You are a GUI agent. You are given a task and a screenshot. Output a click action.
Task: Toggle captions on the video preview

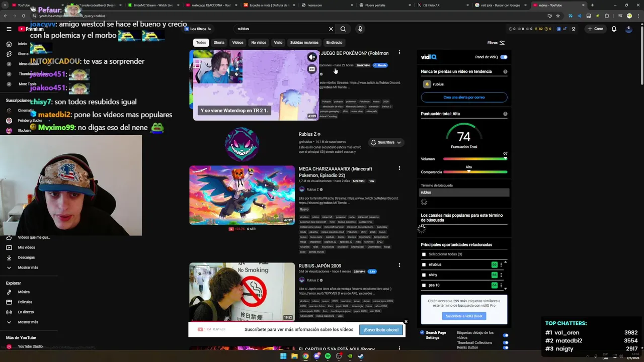coord(312,69)
